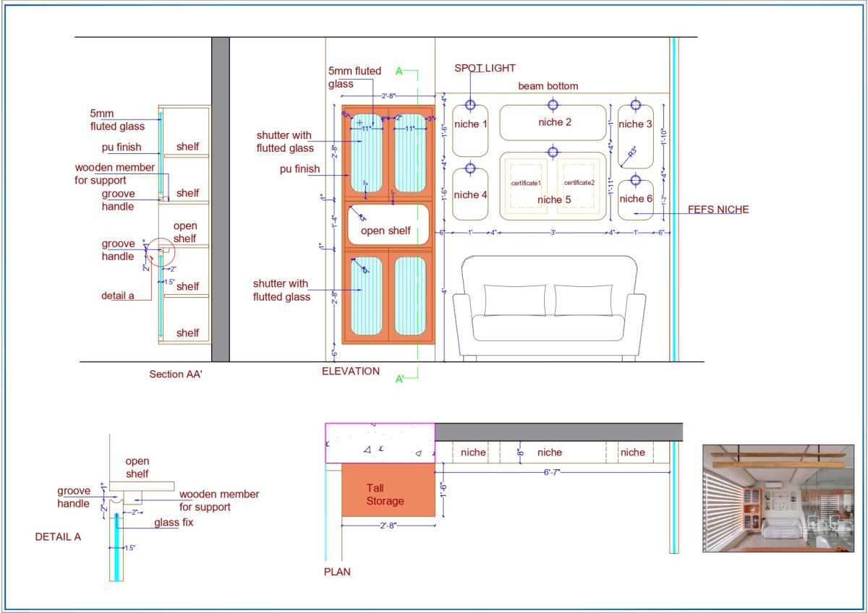Open the interior render photo thumbnail
This screenshot has width=868, height=613.
[x=779, y=499]
